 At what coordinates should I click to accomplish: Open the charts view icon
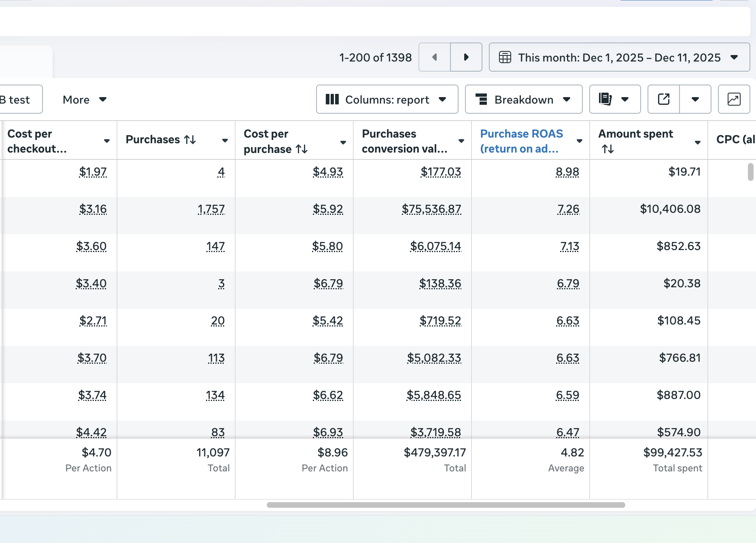(734, 99)
